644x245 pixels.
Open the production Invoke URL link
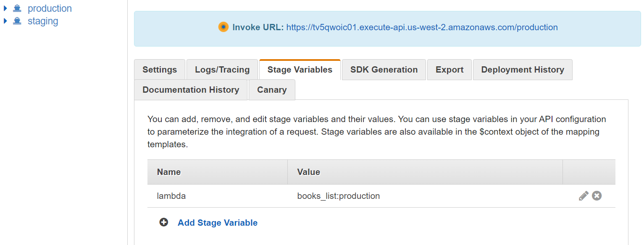[x=422, y=27]
